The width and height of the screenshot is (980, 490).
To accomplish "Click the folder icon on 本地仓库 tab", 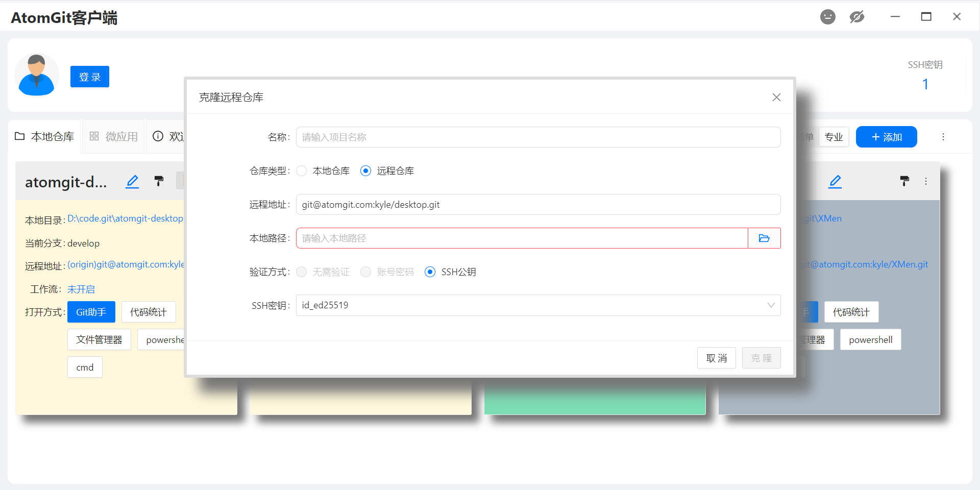I will [20, 136].
